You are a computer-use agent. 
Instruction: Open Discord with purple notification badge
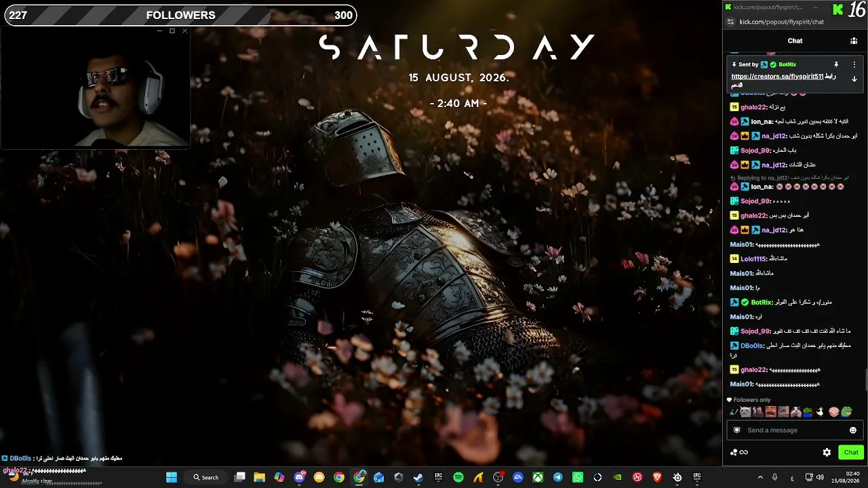coord(300,477)
